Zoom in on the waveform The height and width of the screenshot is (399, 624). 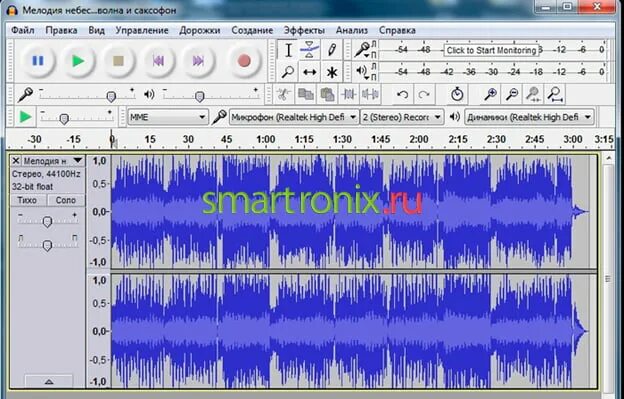[490, 95]
